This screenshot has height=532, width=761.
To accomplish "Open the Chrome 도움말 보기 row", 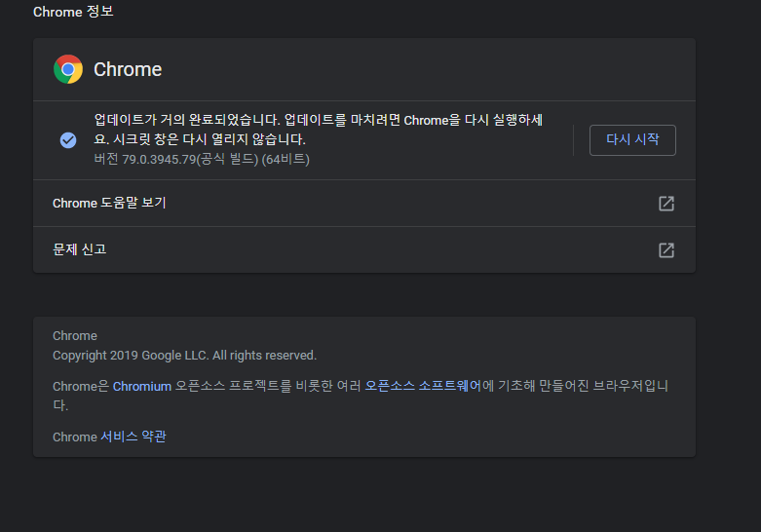I will (x=364, y=204).
